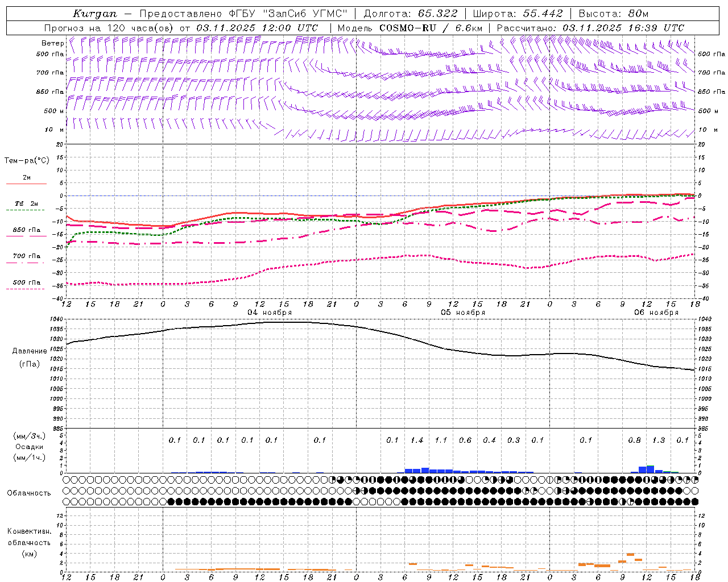728x582 pixels.
Task: Click the Td 2м dew point legend entry
Action: point(26,203)
